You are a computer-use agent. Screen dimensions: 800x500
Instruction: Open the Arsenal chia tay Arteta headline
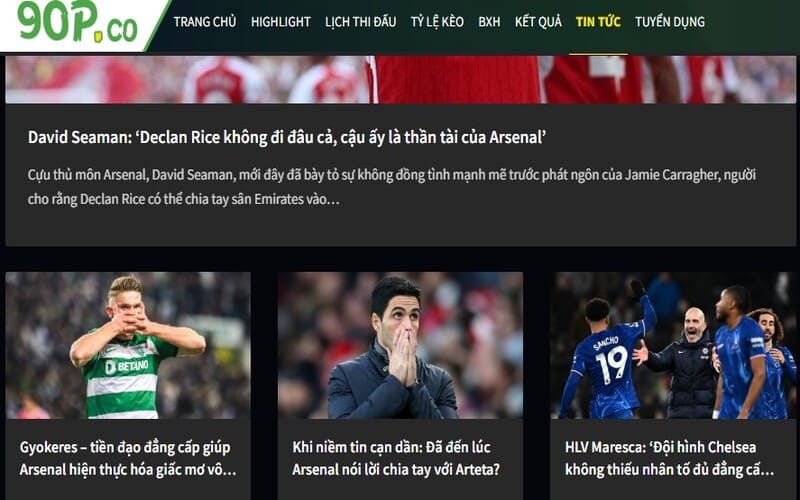[x=396, y=458]
